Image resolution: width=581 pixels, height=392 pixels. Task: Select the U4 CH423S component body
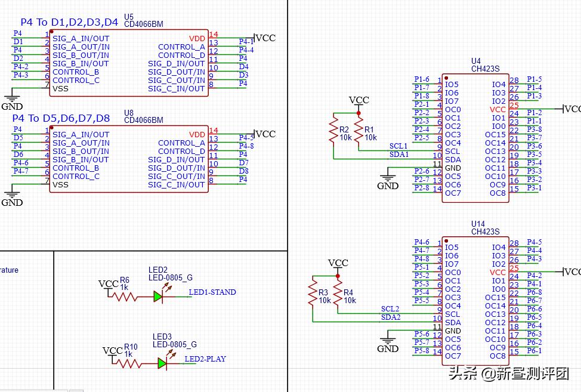tap(474, 137)
